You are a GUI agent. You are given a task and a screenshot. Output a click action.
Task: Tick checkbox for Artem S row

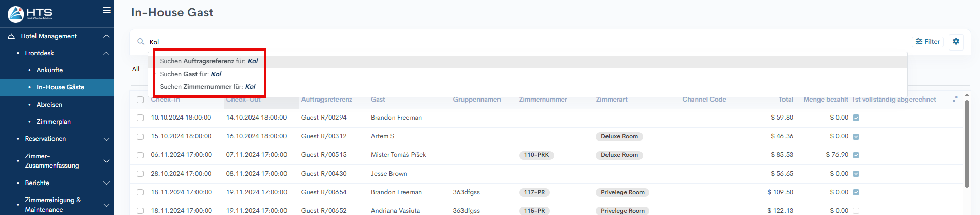point(140,136)
